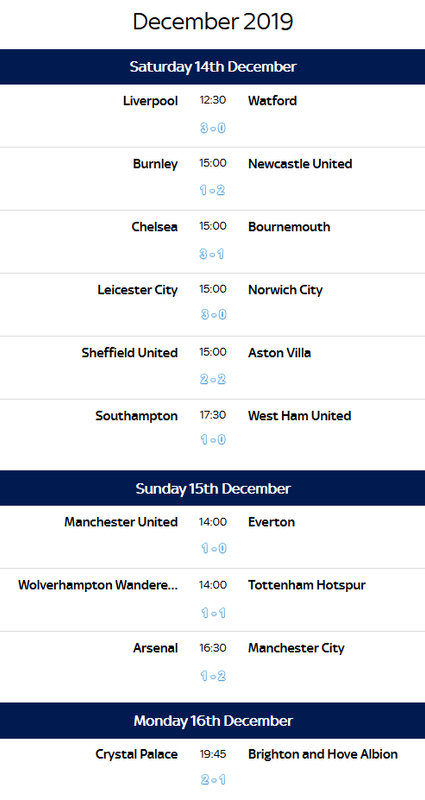
Task: View the Sheffield United vs Aston Villa 2-2 score
Action: click(213, 379)
